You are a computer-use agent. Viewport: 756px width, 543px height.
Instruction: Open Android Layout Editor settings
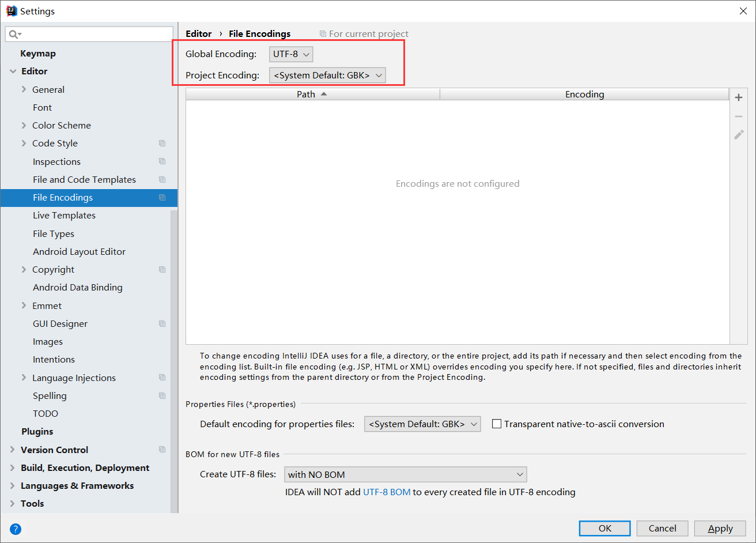tap(79, 251)
